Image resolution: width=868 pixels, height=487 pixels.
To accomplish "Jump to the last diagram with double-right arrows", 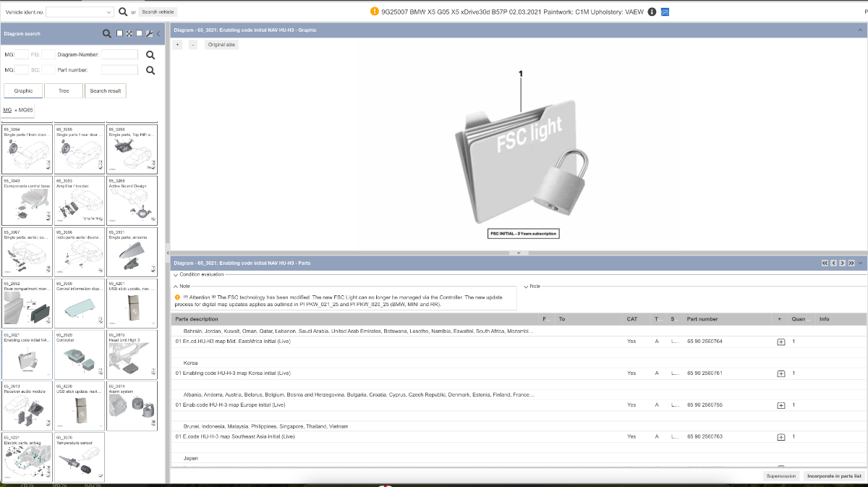I will point(851,263).
